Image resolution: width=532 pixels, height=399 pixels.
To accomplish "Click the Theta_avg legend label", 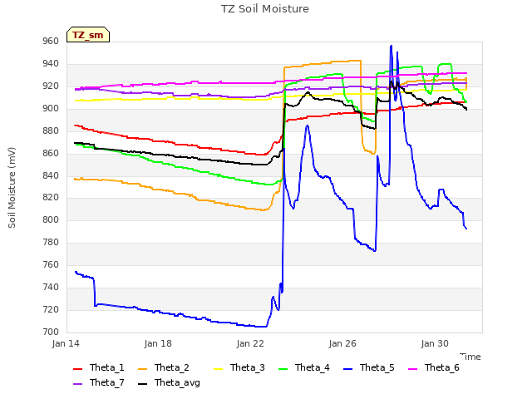I will pos(177,382).
